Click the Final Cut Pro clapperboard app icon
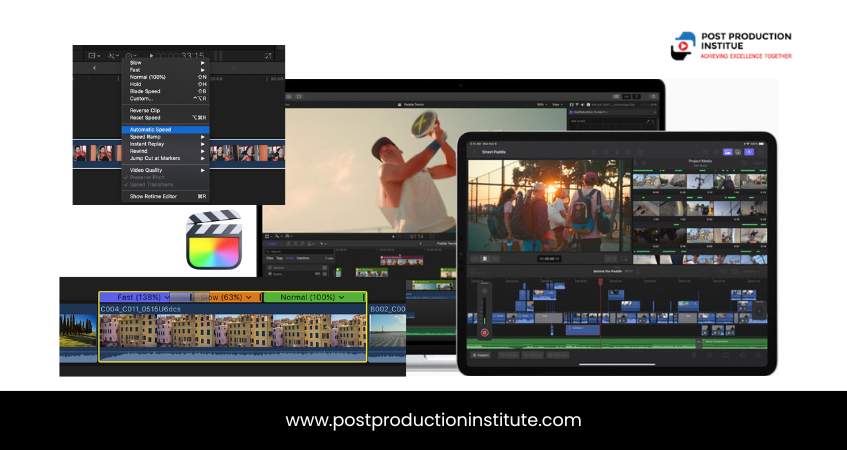 (x=214, y=239)
